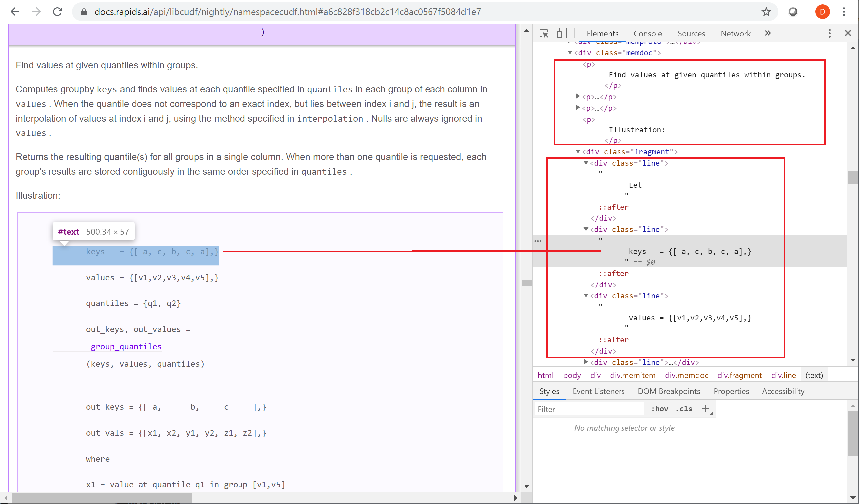The image size is (859, 504).
Task: Switch to the Console tab
Action: pyautogui.click(x=647, y=33)
